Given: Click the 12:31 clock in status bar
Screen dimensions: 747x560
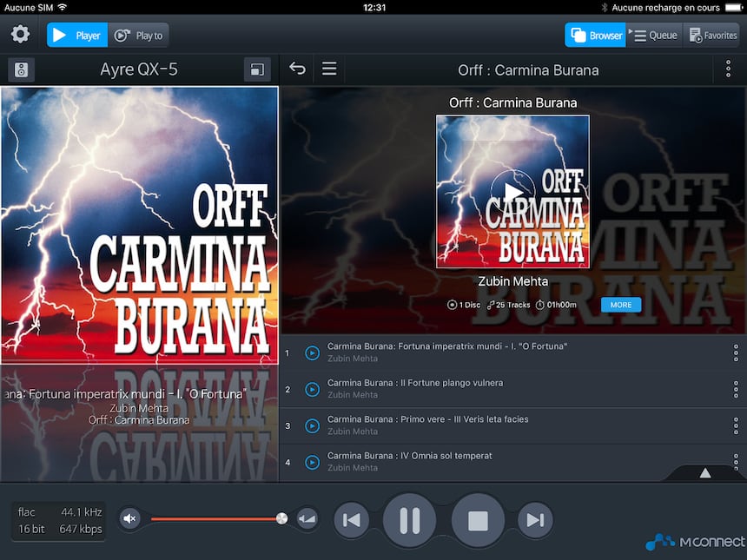Looking at the screenshot, I should (x=374, y=7).
